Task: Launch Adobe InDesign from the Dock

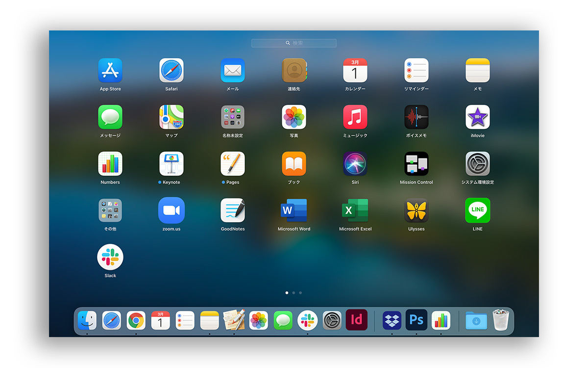Action: pyautogui.click(x=357, y=319)
